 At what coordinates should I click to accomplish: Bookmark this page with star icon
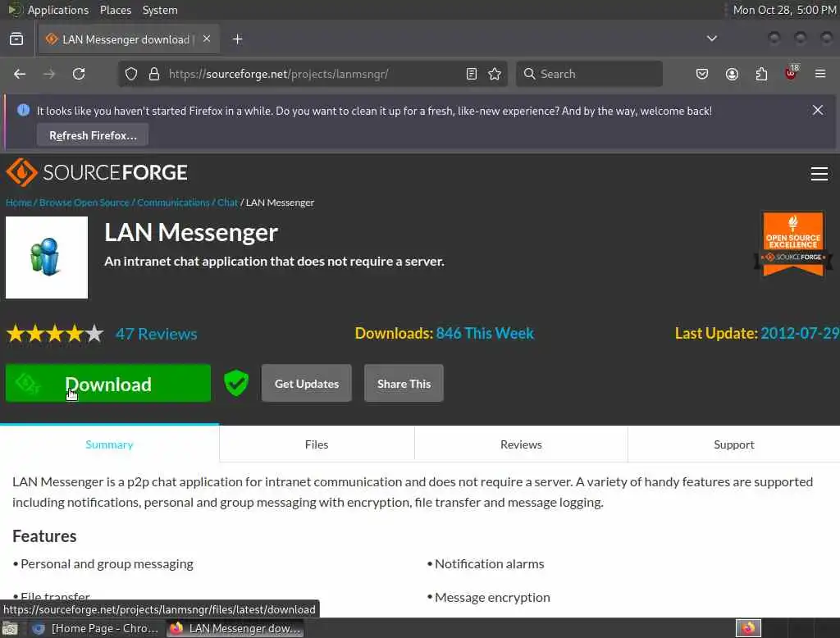click(495, 74)
